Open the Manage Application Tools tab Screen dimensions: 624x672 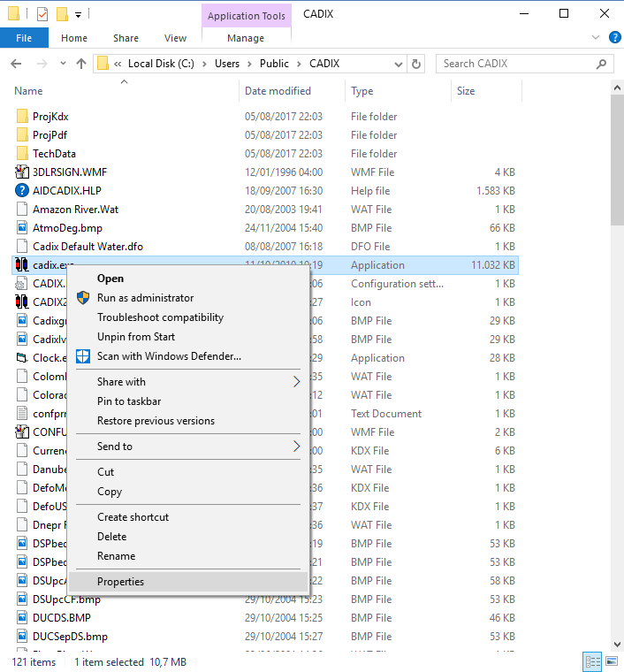[x=246, y=38]
